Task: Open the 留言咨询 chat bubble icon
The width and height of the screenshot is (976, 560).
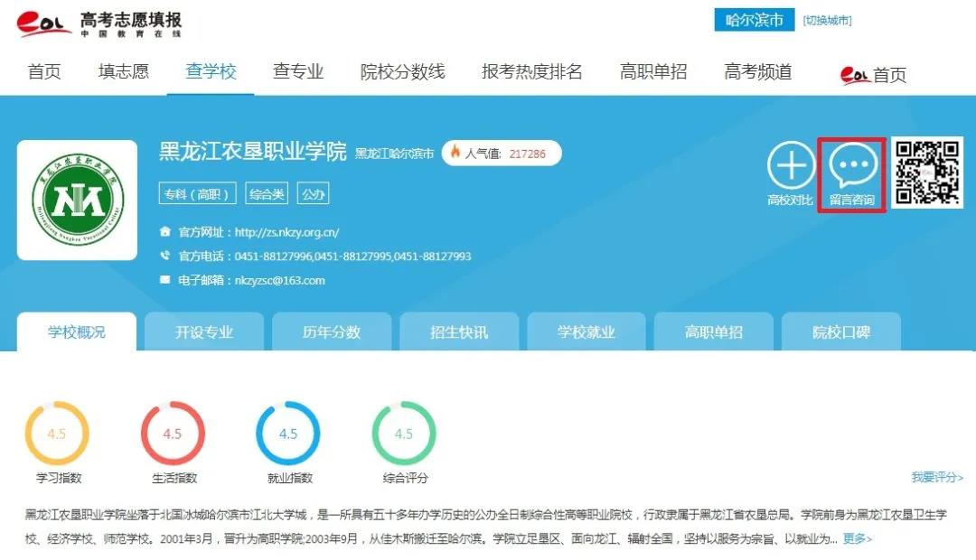Action: click(853, 165)
